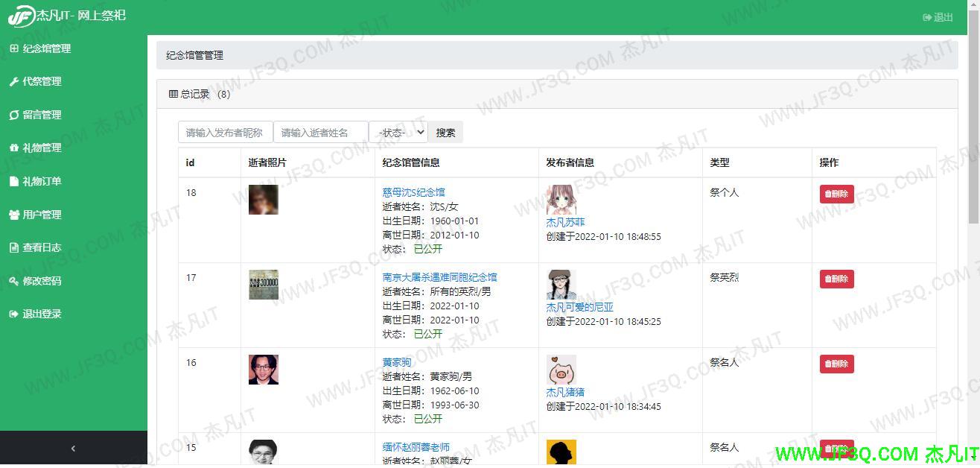Viewport: 980px width, 468px height.
Task: Open publisher 杰凡猪猪 profile link
Action: (x=565, y=392)
